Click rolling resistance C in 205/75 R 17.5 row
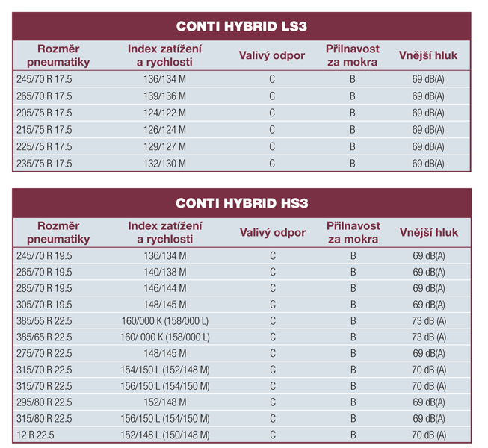Screen dimensions: 488x448 click(x=272, y=113)
